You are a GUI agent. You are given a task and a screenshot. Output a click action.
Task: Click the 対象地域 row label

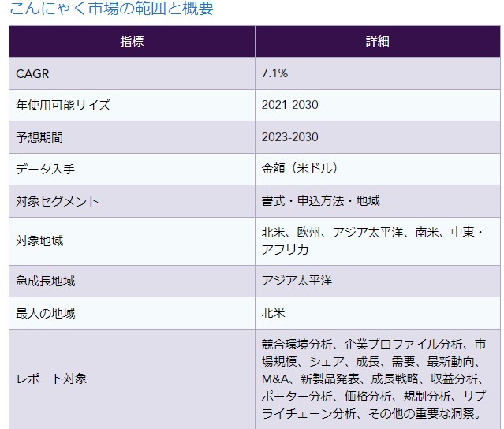pos(39,241)
